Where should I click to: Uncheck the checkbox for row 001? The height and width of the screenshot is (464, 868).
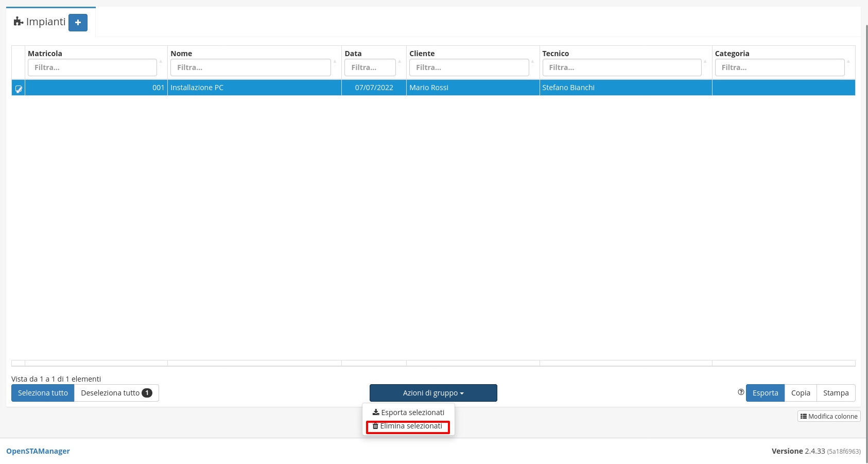coord(19,89)
